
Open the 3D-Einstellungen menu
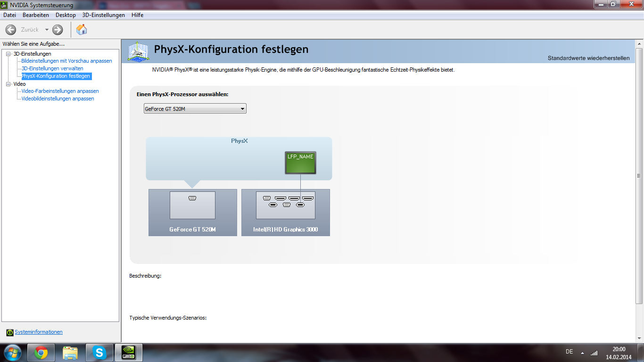(x=104, y=15)
